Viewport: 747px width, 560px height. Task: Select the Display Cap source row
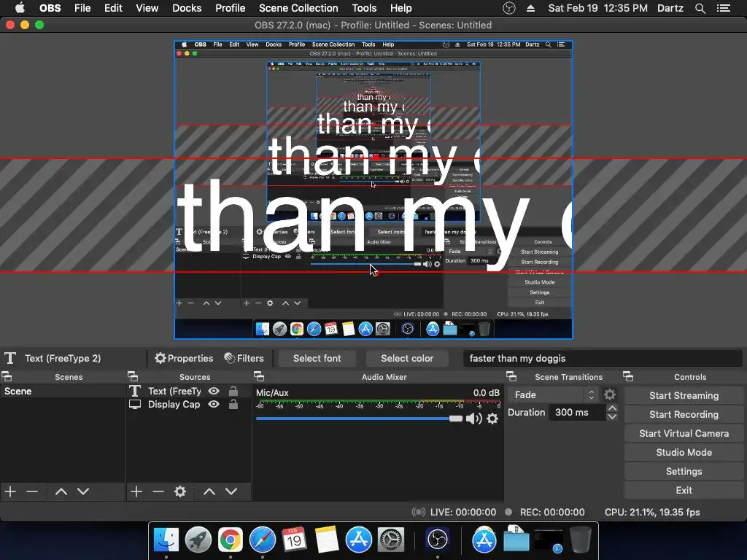[x=189, y=404]
